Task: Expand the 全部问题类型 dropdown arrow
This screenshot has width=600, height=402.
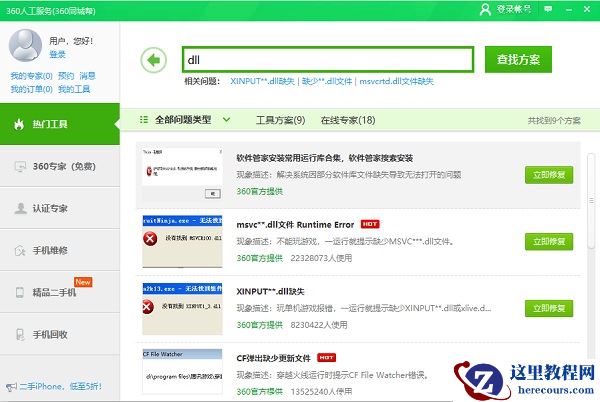Action: [x=226, y=120]
